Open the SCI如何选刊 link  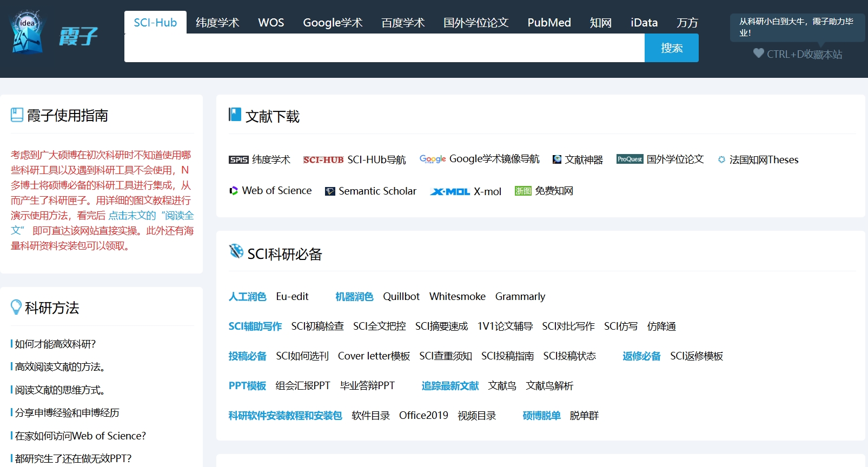(x=302, y=356)
